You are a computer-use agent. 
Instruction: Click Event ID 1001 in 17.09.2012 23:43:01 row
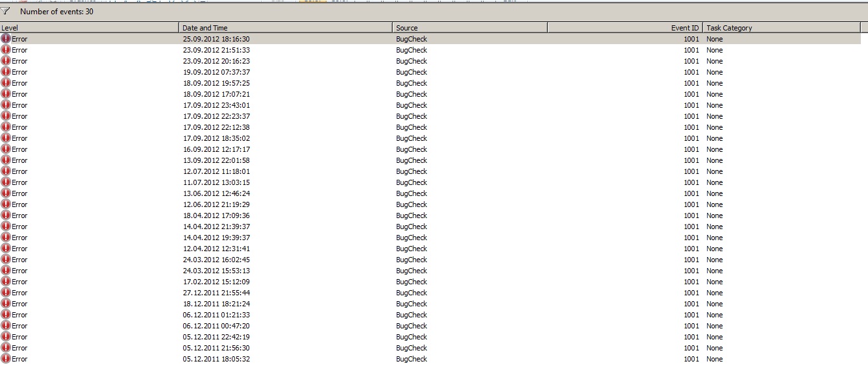pyautogui.click(x=691, y=105)
